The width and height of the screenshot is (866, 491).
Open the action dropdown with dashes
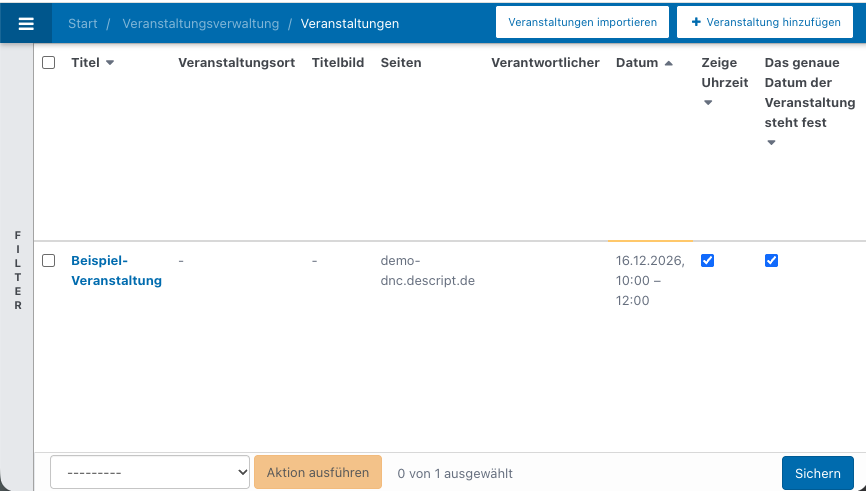pos(150,472)
